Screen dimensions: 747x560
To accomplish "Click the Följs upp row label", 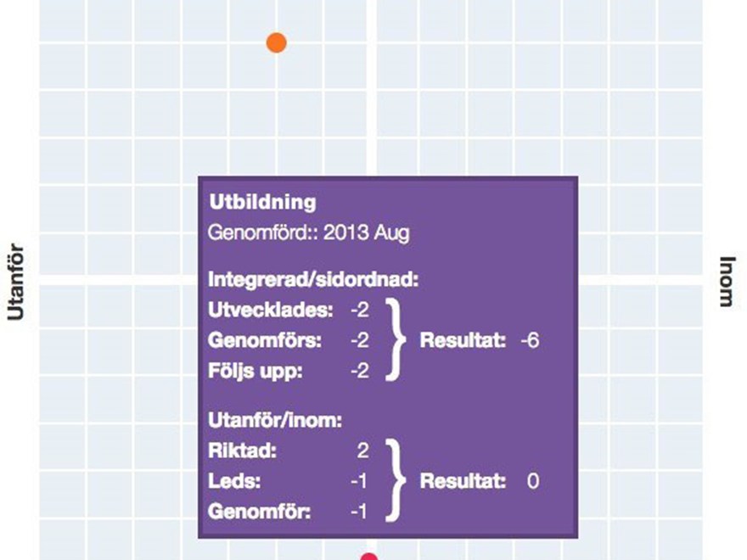I will tap(256, 371).
